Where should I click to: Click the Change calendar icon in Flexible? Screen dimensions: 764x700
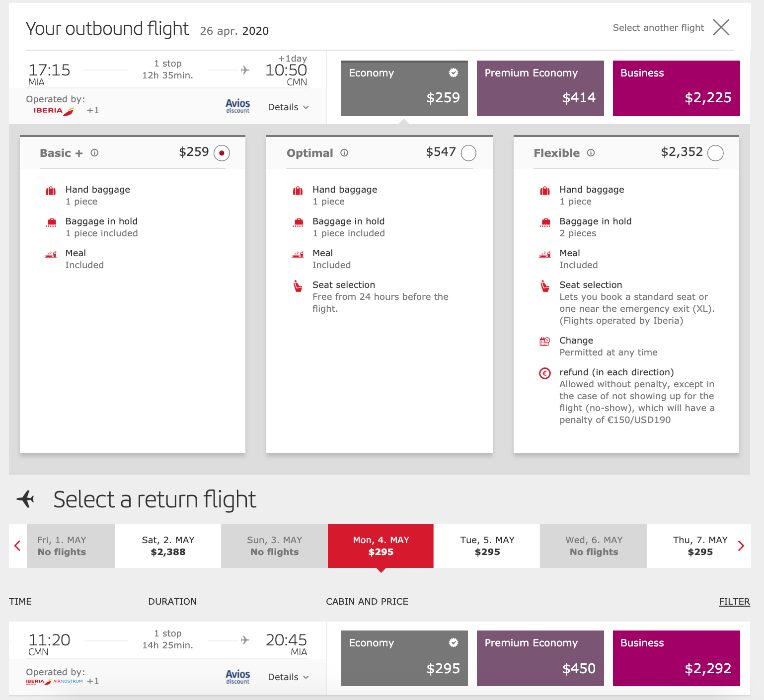tap(545, 342)
